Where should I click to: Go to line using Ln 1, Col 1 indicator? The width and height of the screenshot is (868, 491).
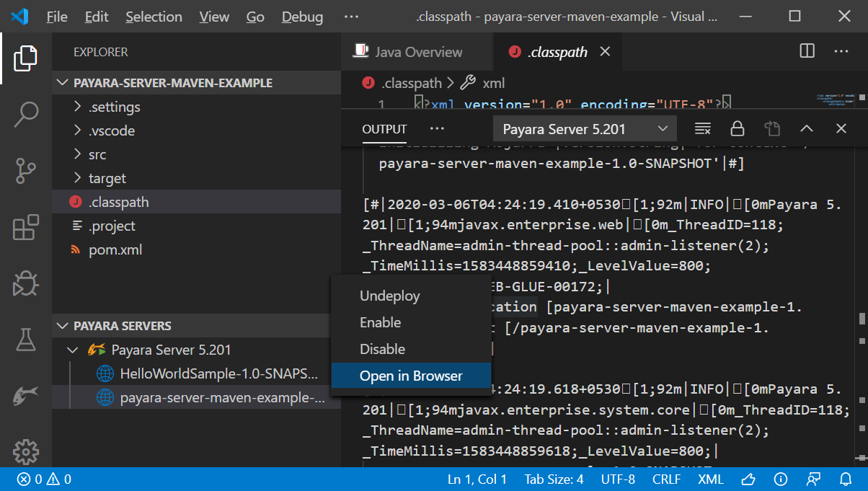click(477, 479)
